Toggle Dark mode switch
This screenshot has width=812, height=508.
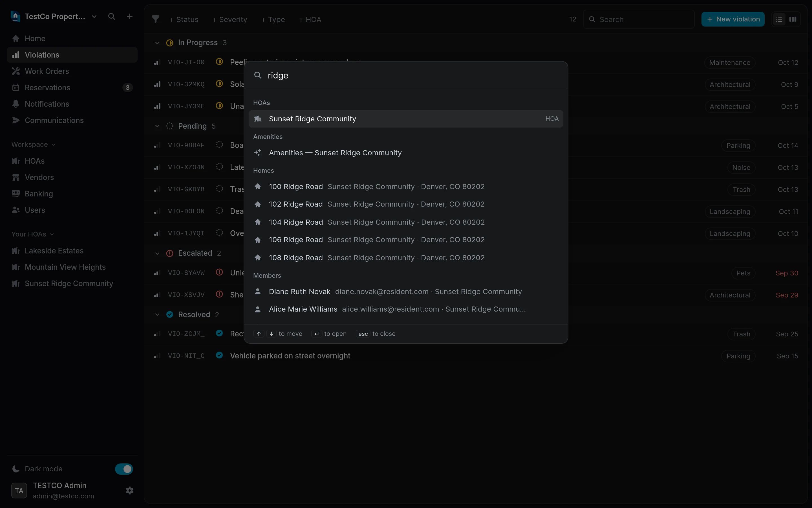[124, 469]
